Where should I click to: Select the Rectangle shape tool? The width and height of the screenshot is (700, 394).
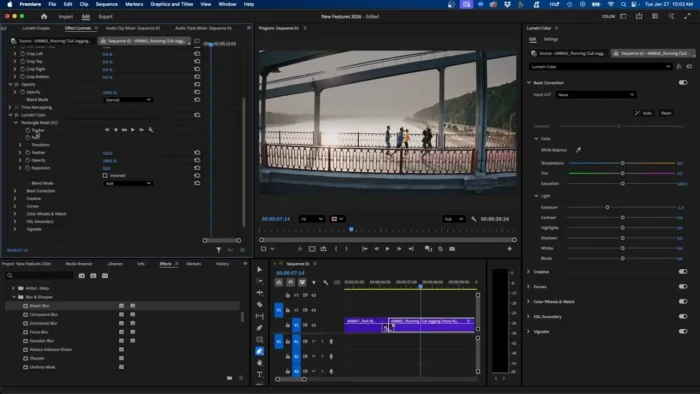click(259, 340)
